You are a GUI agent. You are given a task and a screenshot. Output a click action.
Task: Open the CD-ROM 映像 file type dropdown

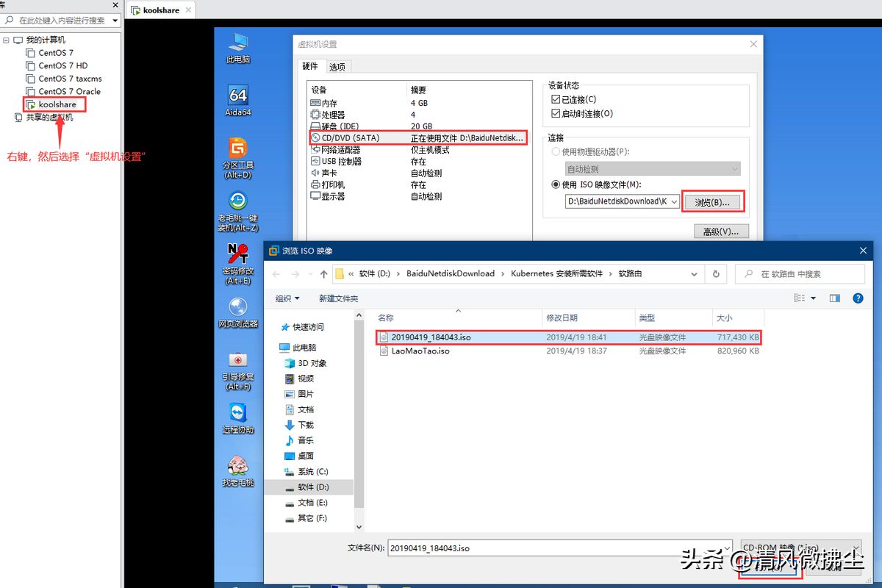(x=801, y=548)
